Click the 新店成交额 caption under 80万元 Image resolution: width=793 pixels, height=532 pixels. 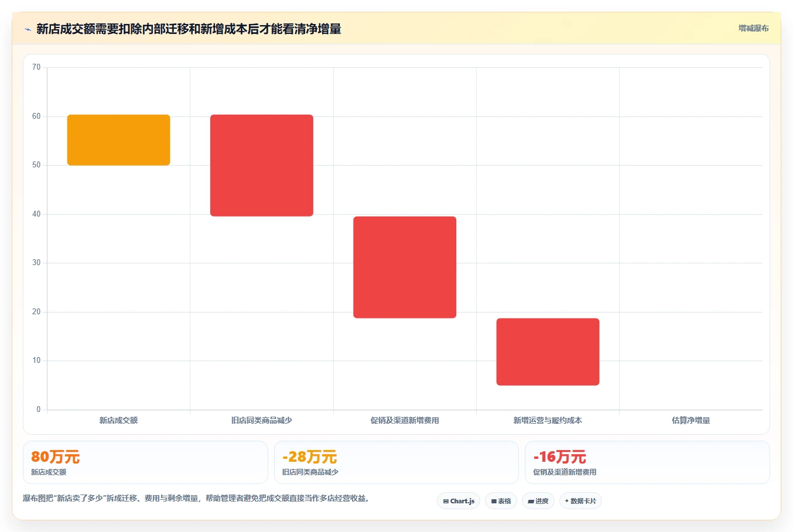pos(49,472)
